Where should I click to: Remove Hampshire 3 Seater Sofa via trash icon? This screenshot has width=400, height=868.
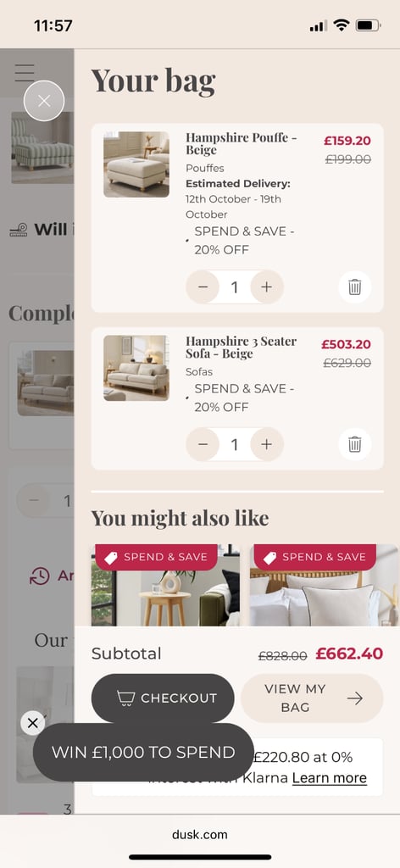pos(354,444)
